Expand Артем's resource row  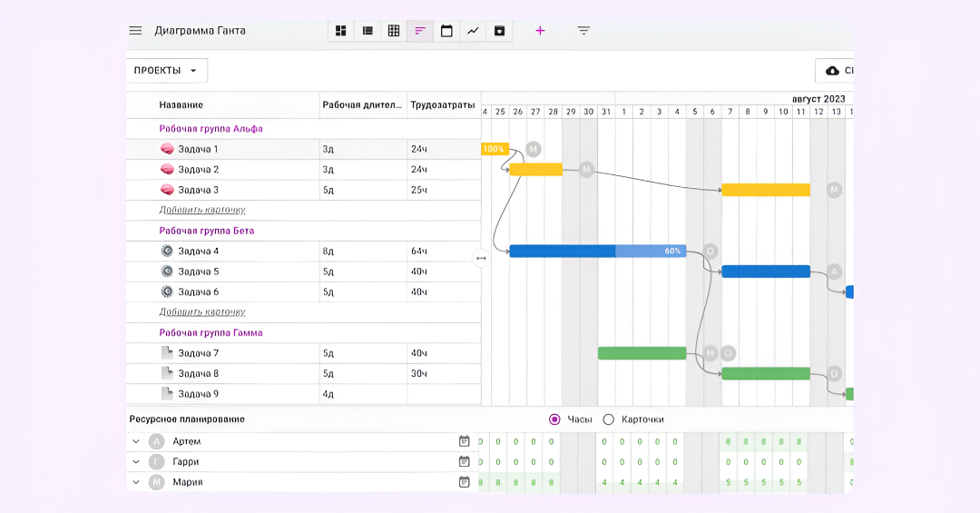[136, 441]
